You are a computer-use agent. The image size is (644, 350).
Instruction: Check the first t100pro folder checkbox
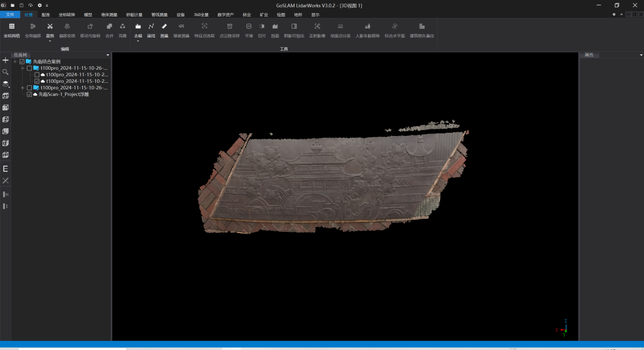coord(29,68)
